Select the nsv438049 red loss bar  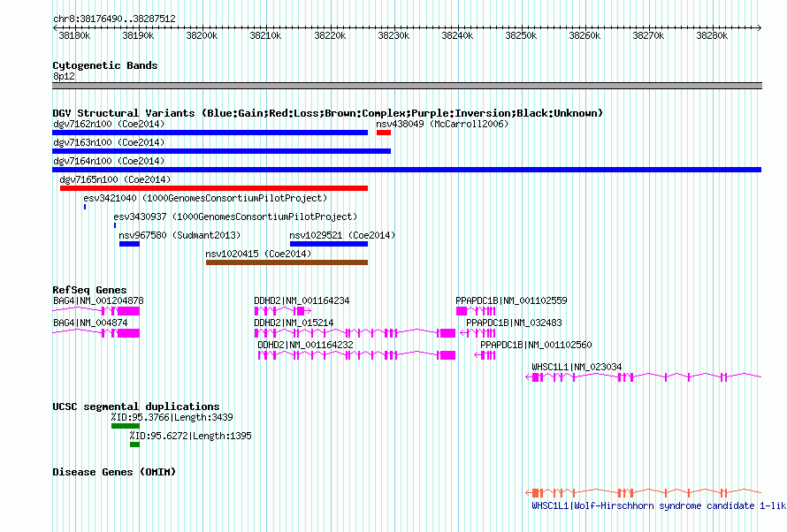tap(384, 133)
